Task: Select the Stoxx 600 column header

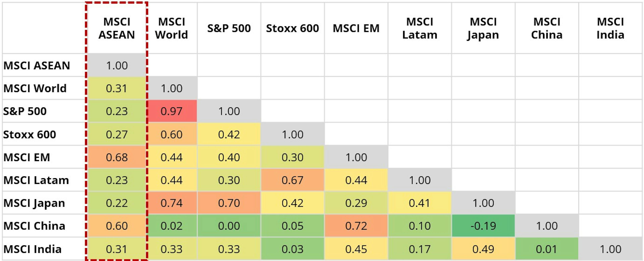Action: click(292, 28)
